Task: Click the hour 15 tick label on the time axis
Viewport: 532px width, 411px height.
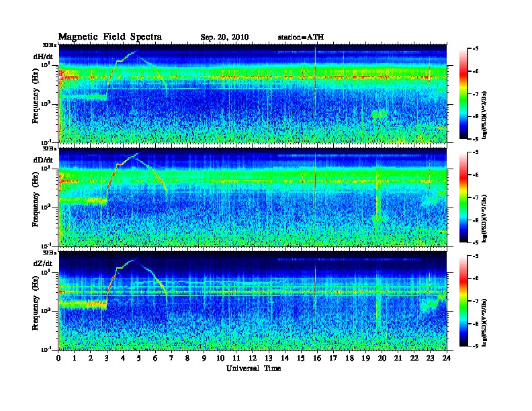Action: (x=301, y=358)
